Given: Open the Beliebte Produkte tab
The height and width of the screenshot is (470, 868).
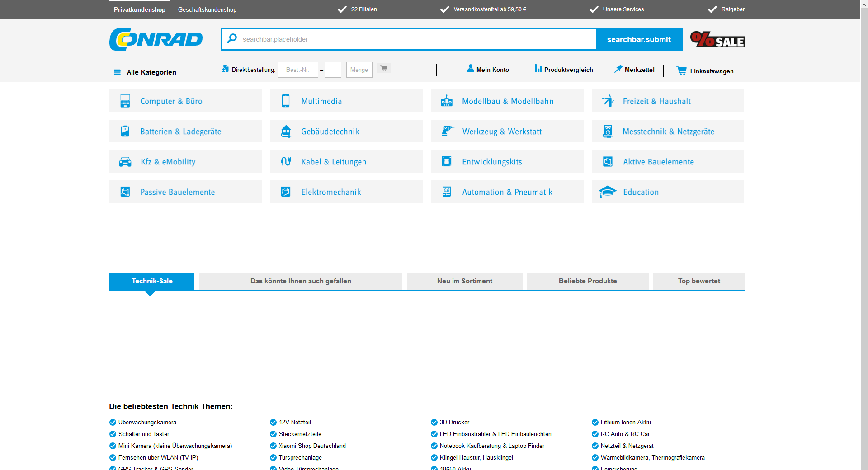Looking at the screenshot, I should (x=588, y=281).
